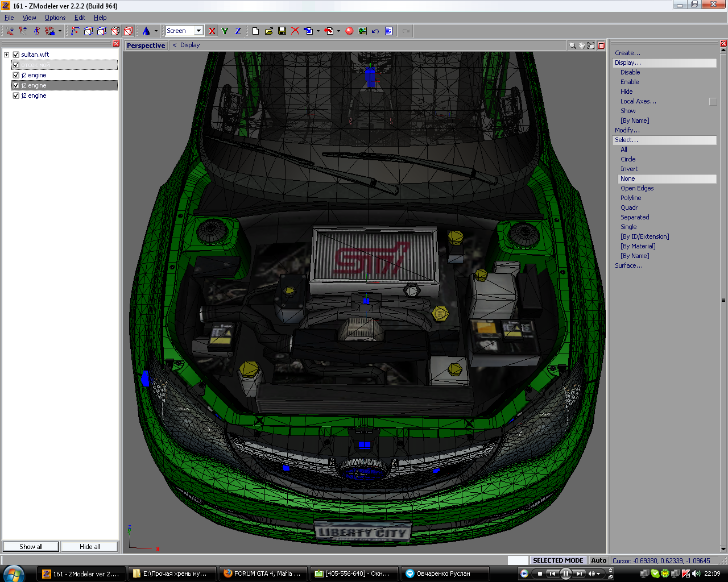This screenshot has width=728, height=582.
Task: Toggle checkbox of last j2 engine item
Action: click(16, 95)
